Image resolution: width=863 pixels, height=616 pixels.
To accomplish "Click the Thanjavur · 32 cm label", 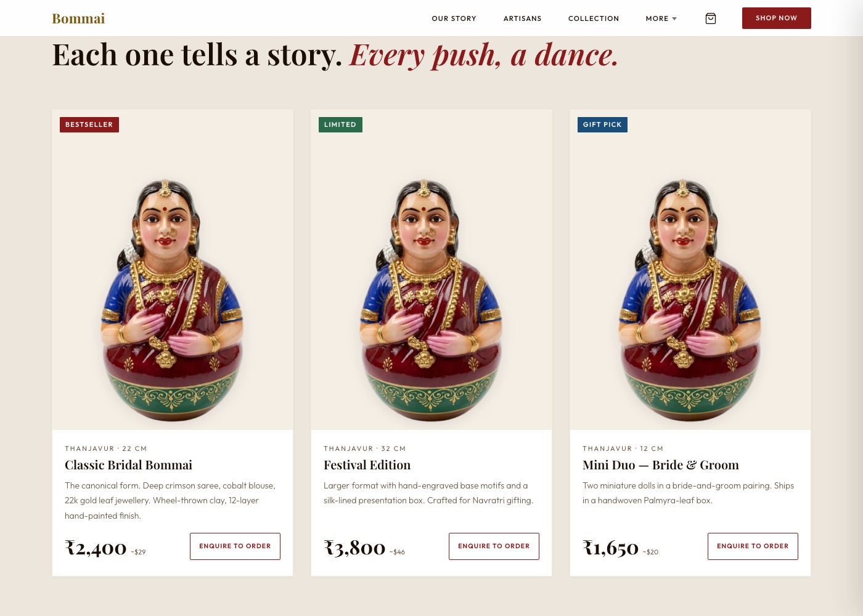I will [x=365, y=448].
